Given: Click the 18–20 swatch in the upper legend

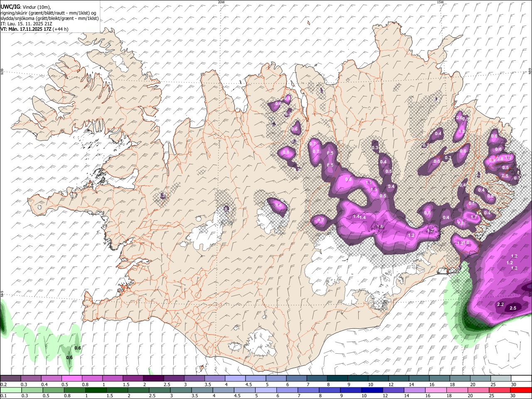Looking at the screenshot, I should coord(460,379).
